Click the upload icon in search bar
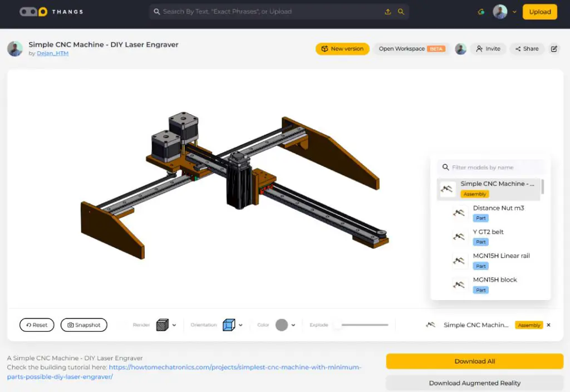Screen dimensions: 570x392 click(388, 12)
